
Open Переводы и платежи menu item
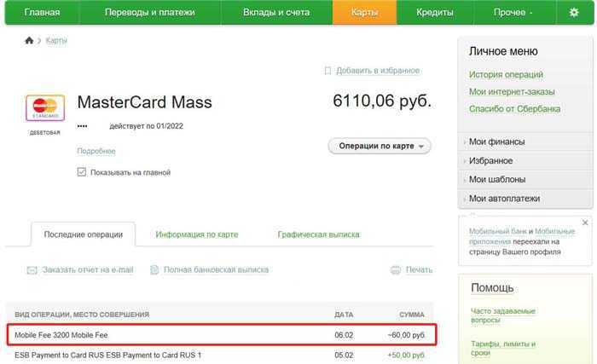point(149,13)
